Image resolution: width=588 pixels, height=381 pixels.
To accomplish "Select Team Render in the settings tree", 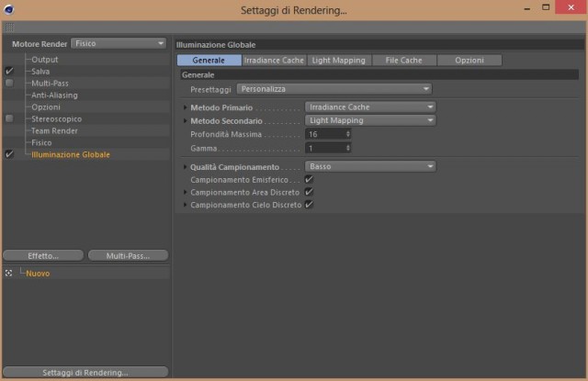I will tap(54, 130).
